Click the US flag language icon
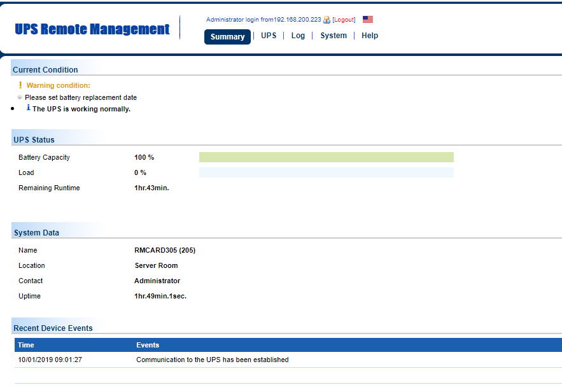The width and height of the screenshot is (562, 392). [x=368, y=19]
